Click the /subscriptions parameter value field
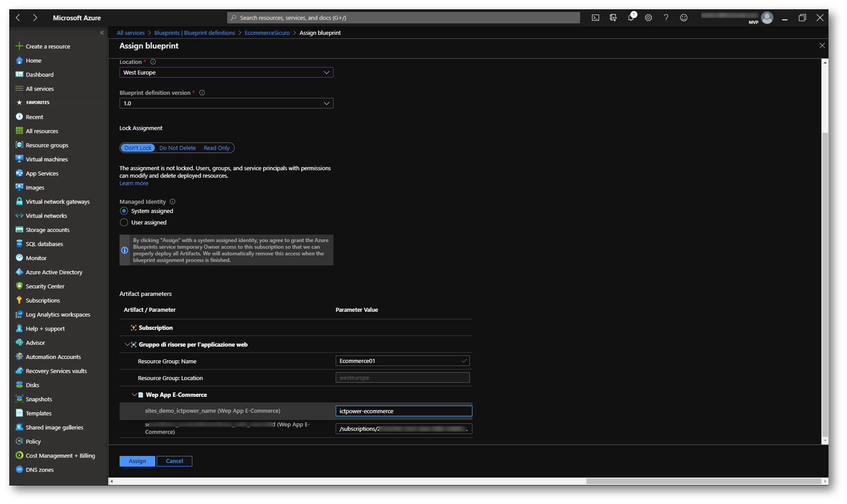This screenshot has height=504, width=847. [x=404, y=429]
